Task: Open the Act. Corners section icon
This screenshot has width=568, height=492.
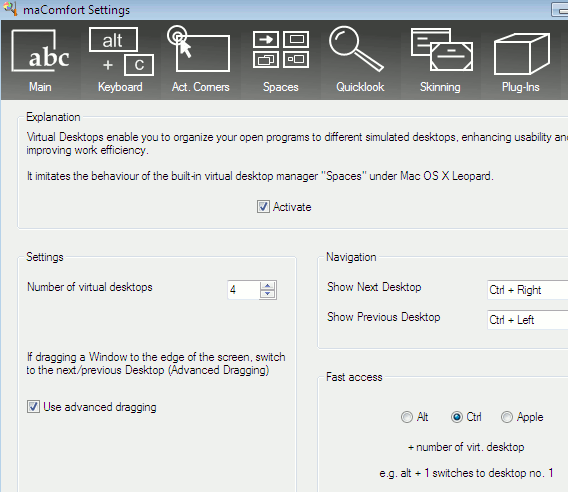Action: [200, 60]
